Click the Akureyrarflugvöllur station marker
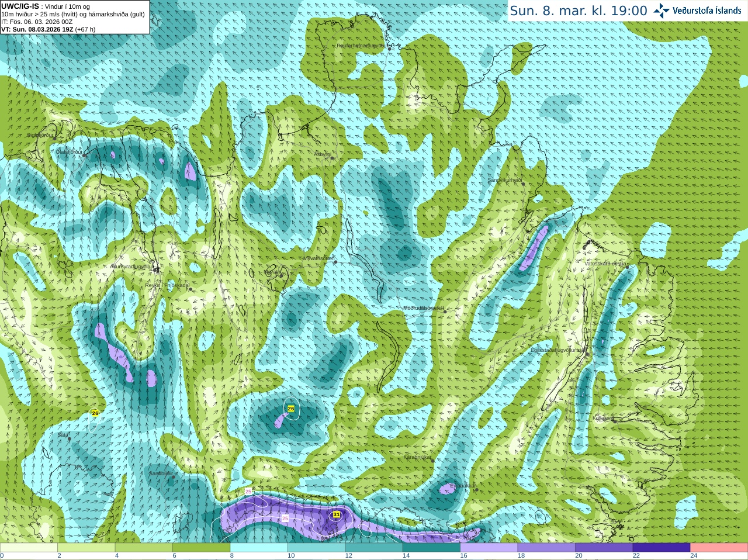748x560 pixels. tap(156, 269)
